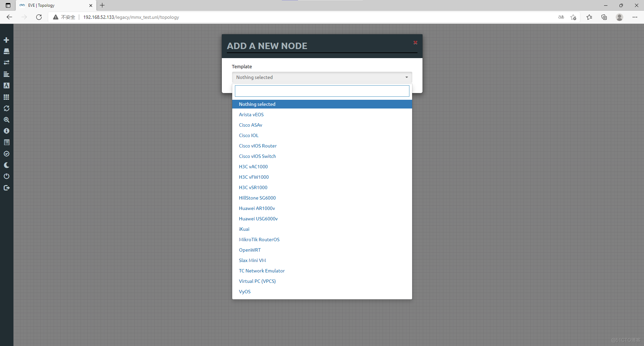Reload the page with the refresh button

click(39, 17)
